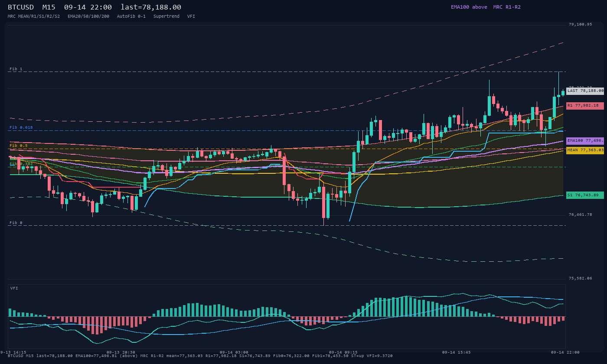Select the "EMA100 above" status label

click(469, 7)
